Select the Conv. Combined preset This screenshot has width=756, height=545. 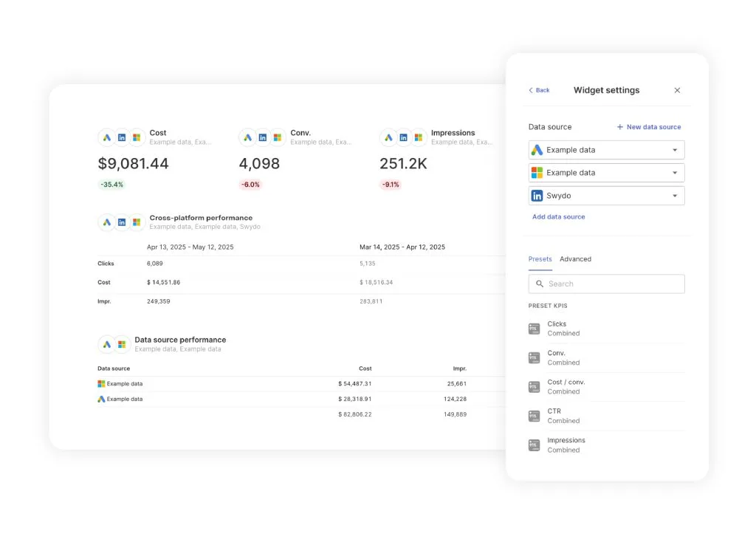click(607, 358)
